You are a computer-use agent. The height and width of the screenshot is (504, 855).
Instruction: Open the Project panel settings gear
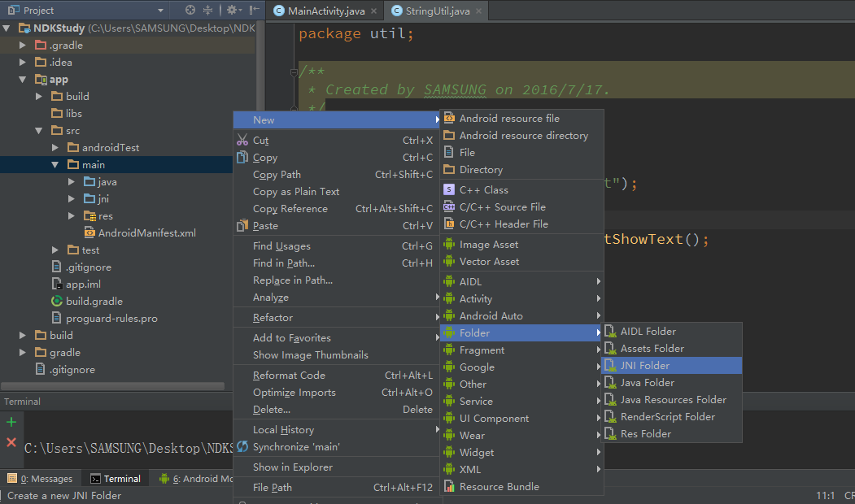233,10
